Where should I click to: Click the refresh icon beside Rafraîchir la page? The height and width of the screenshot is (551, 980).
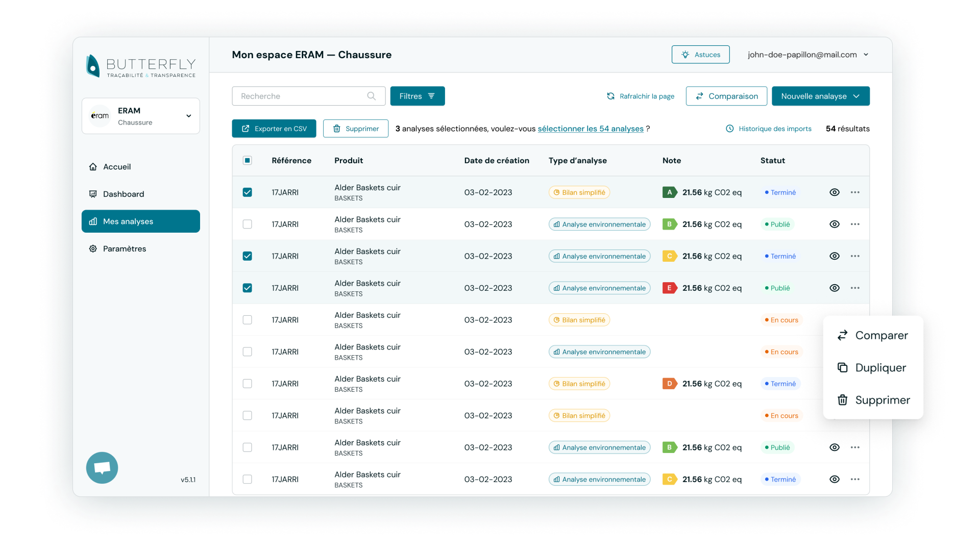click(610, 96)
